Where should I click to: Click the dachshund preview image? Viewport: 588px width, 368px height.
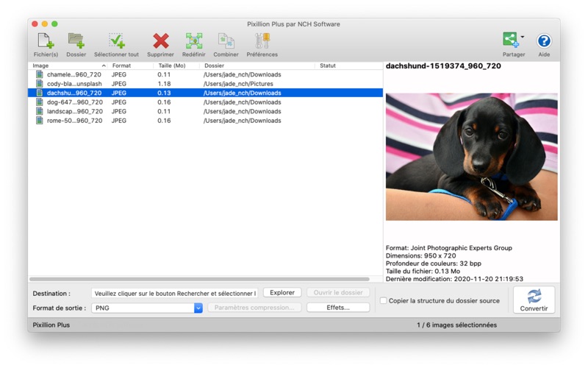pyautogui.click(x=471, y=157)
